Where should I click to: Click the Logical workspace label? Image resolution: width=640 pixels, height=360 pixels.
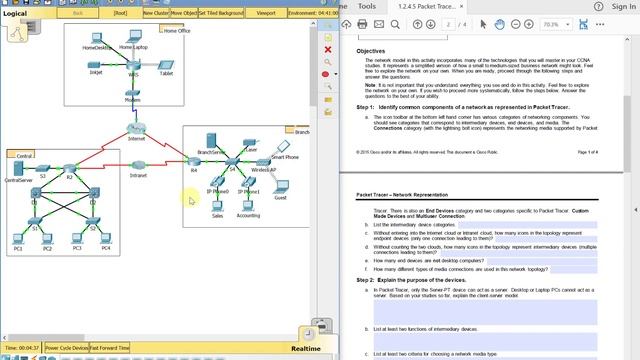point(15,13)
